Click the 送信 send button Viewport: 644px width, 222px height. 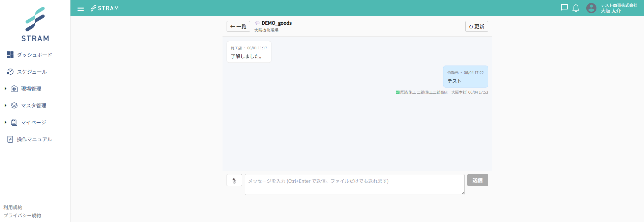(x=478, y=180)
